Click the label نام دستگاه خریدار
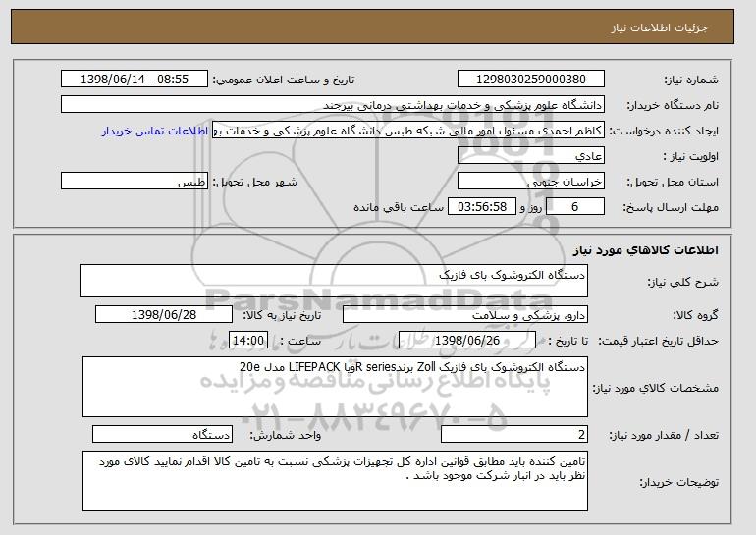The height and width of the screenshot is (535, 756). click(x=673, y=105)
